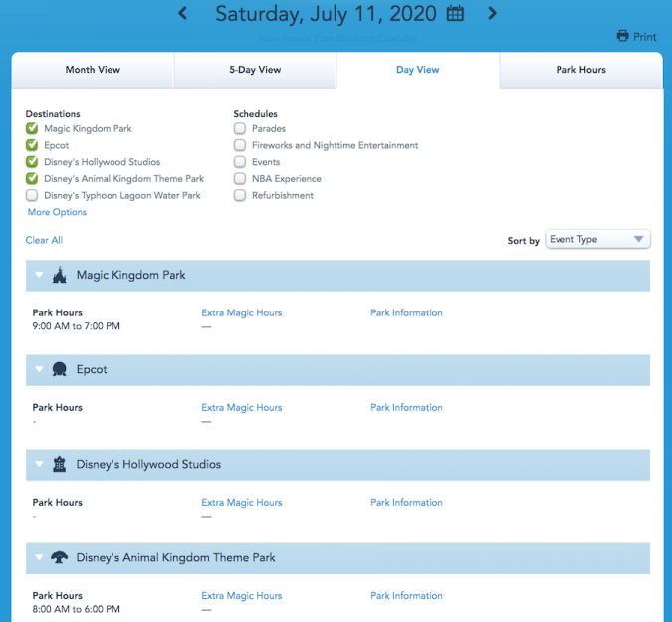
Task: Click the Disney's Hollywood Studios section title
Action: pos(148,465)
